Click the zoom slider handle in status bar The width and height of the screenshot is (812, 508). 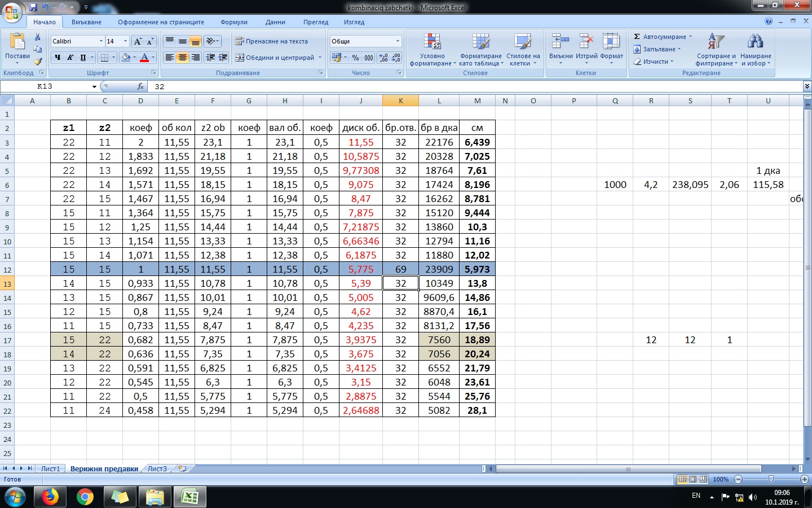[771, 479]
